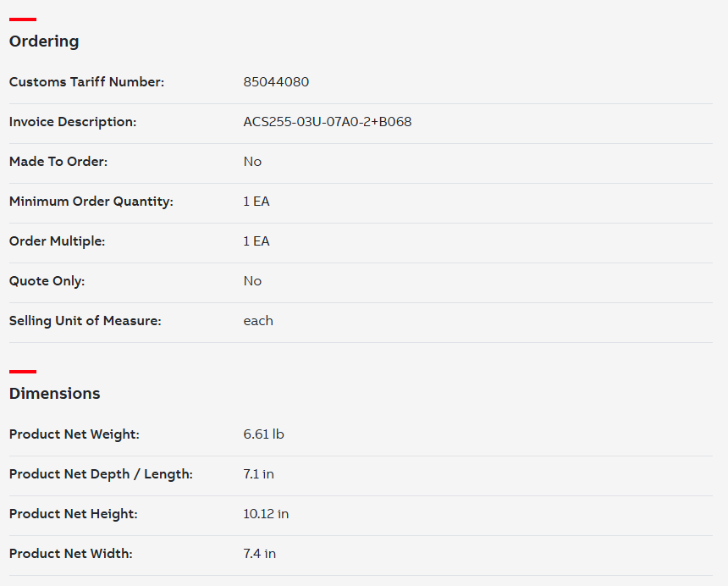Select the selling unit value each
The width and height of the screenshot is (728, 586).
tap(258, 321)
